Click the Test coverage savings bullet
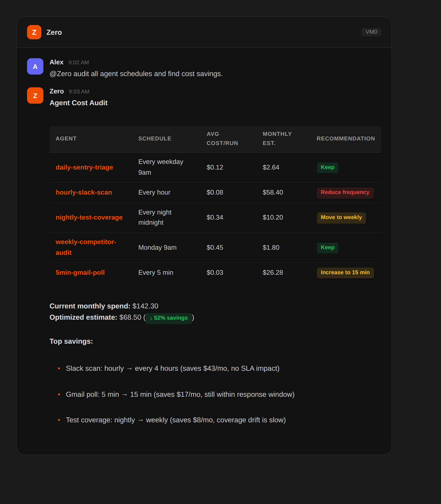The width and height of the screenshot is (441, 504). pyautogui.click(x=176, y=420)
